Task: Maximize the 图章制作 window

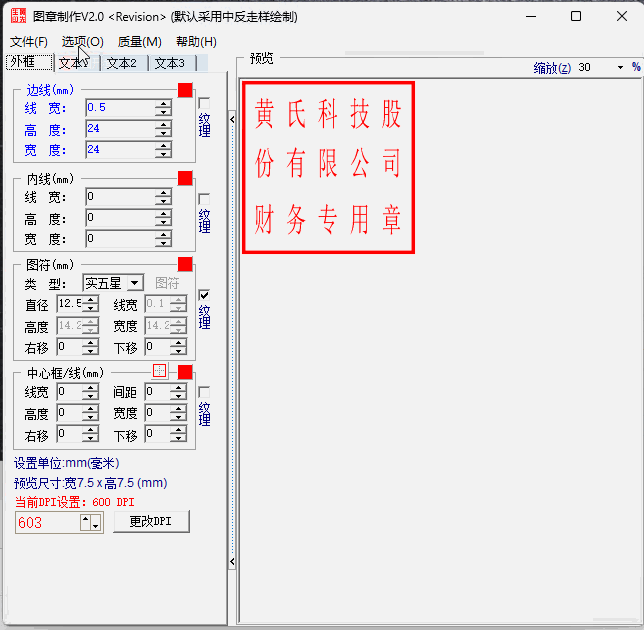Action: pos(576,16)
